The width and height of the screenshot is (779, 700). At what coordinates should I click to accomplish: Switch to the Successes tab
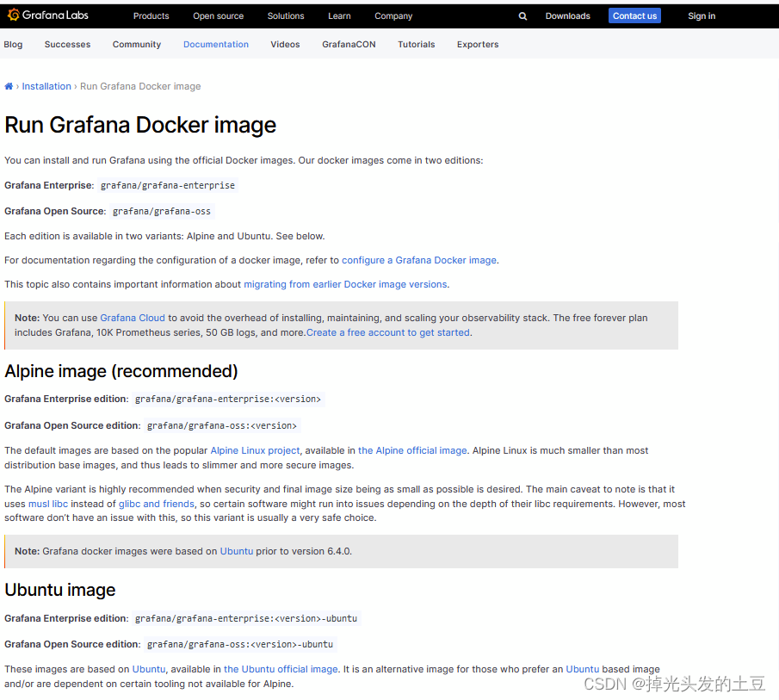click(67, 44)
